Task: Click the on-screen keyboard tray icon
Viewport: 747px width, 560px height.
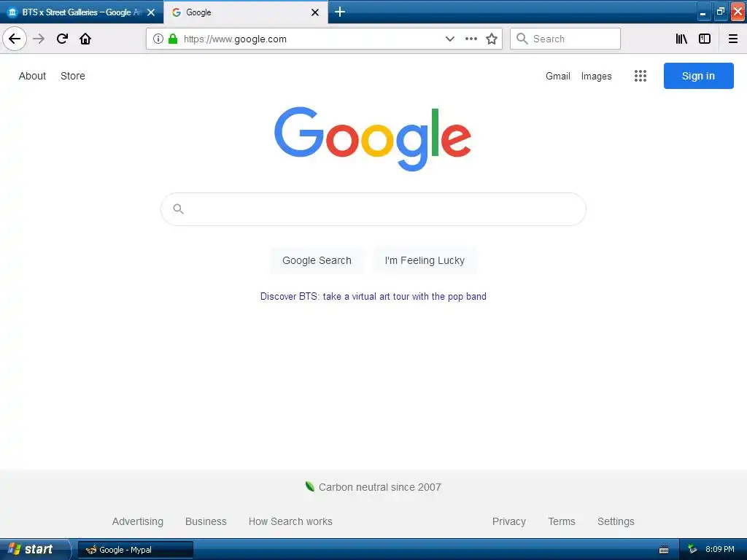Action: click(664, 550)
